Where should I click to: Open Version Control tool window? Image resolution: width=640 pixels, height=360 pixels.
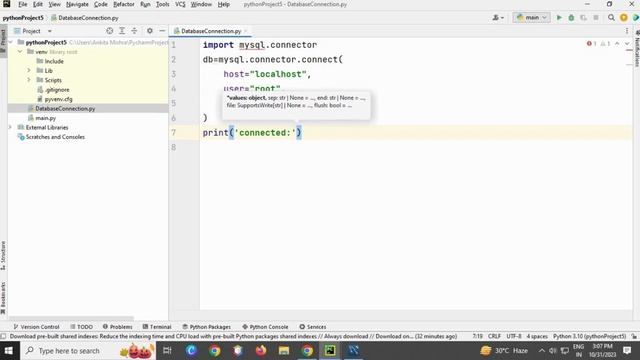pyautogui.click(x=36, y=327)
